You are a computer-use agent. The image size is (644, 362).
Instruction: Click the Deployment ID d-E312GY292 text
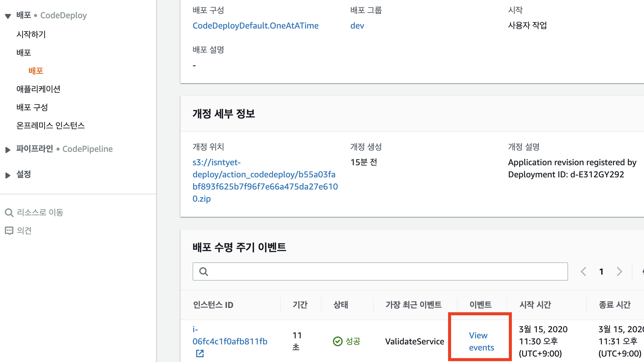[x=566, y=174]
